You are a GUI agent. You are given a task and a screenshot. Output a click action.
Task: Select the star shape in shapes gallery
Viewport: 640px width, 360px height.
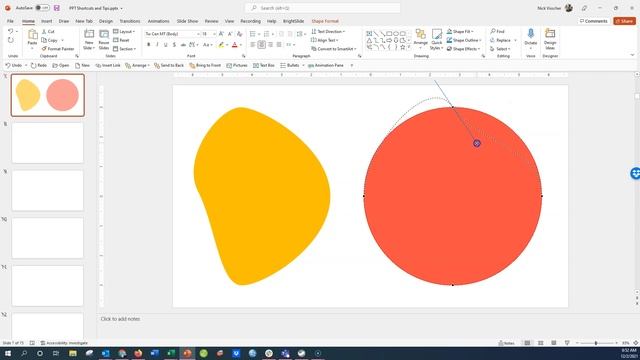point(402,47)
